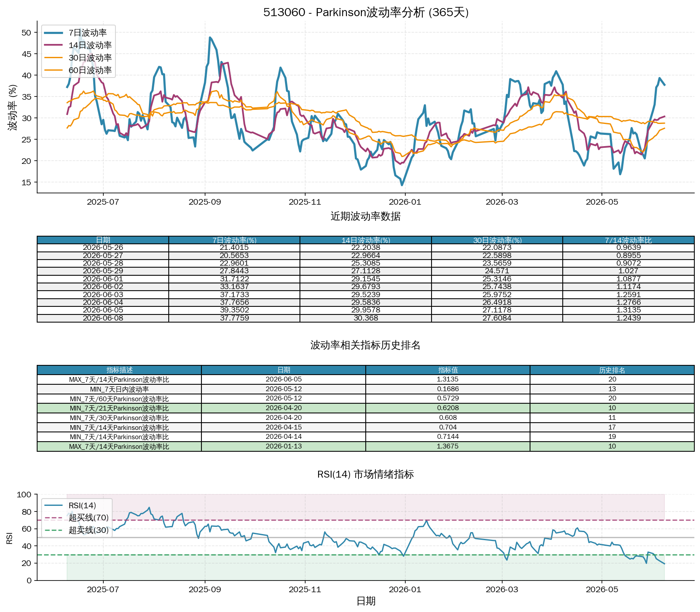700x612 pixels.
Task: Select the 60日波动率 legend label
Action: (x=90, y=70)
